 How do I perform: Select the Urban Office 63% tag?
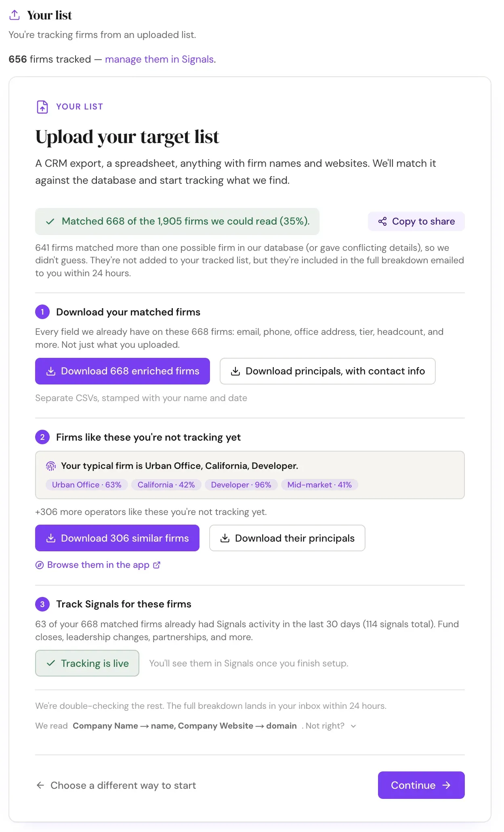point(87,485)
